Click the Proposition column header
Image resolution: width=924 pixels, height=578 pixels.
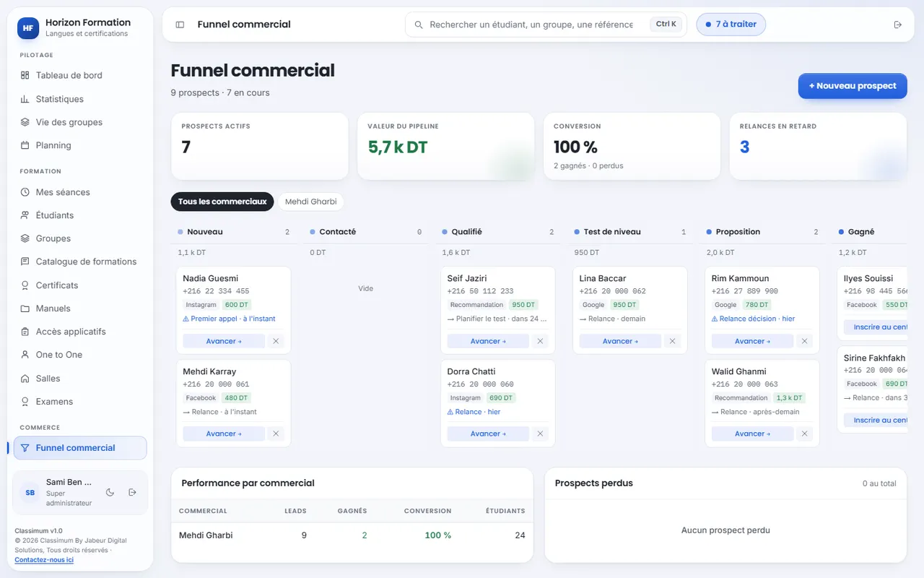(762, 232)
